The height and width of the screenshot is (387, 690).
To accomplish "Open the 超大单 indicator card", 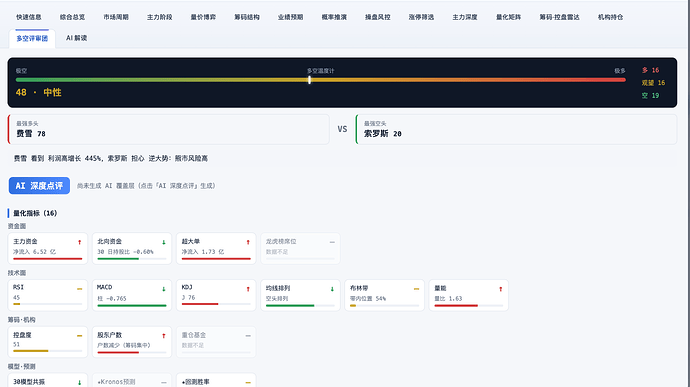I will (x=216, y=248).
